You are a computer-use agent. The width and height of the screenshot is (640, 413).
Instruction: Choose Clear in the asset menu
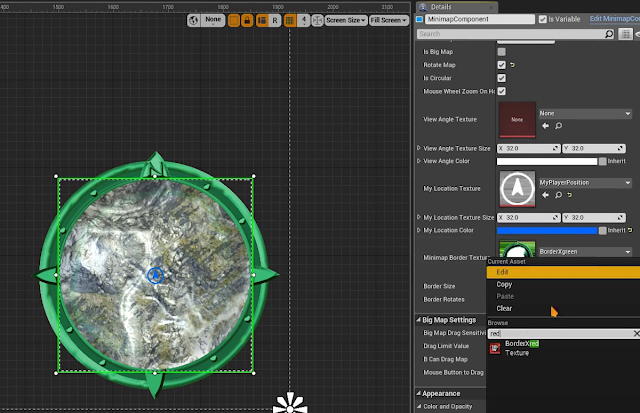tap(563, 309)
